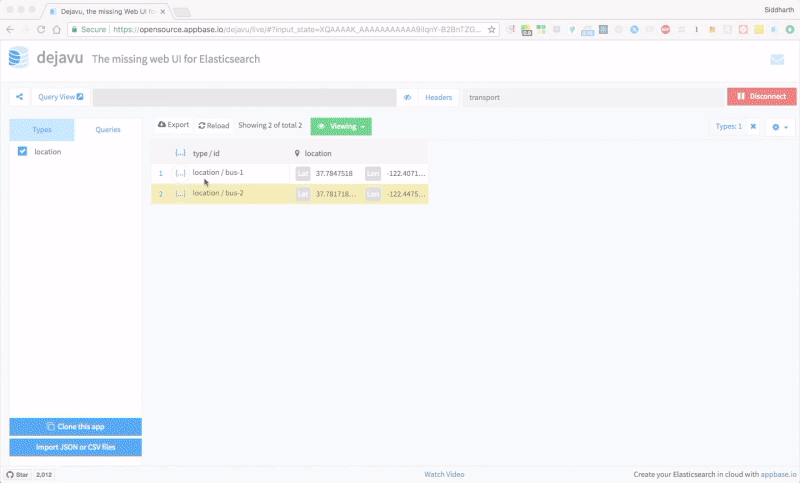Click the 2,012 star count
The width and height of the screenshot is (800, 483).
coord(44,474)
